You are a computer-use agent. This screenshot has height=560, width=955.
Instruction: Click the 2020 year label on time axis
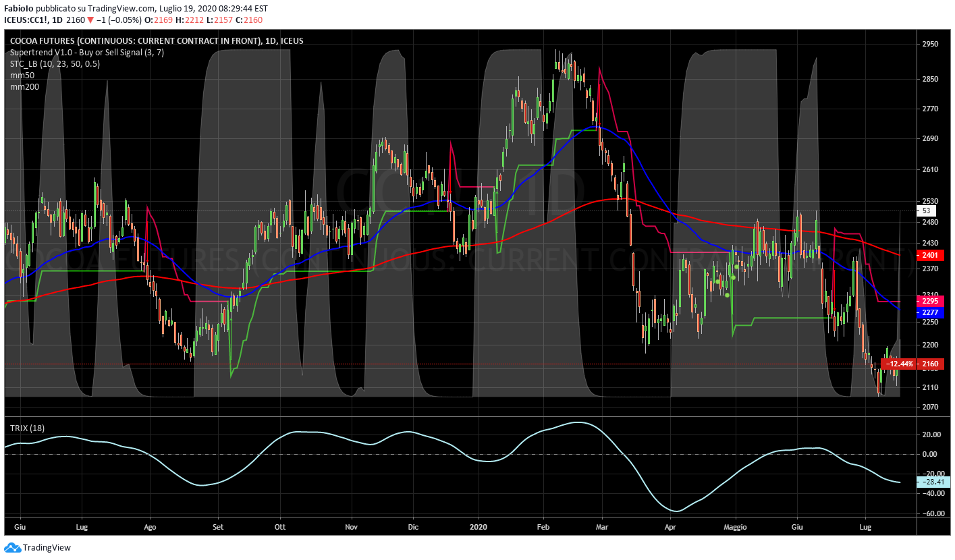[x=479, y=526]
